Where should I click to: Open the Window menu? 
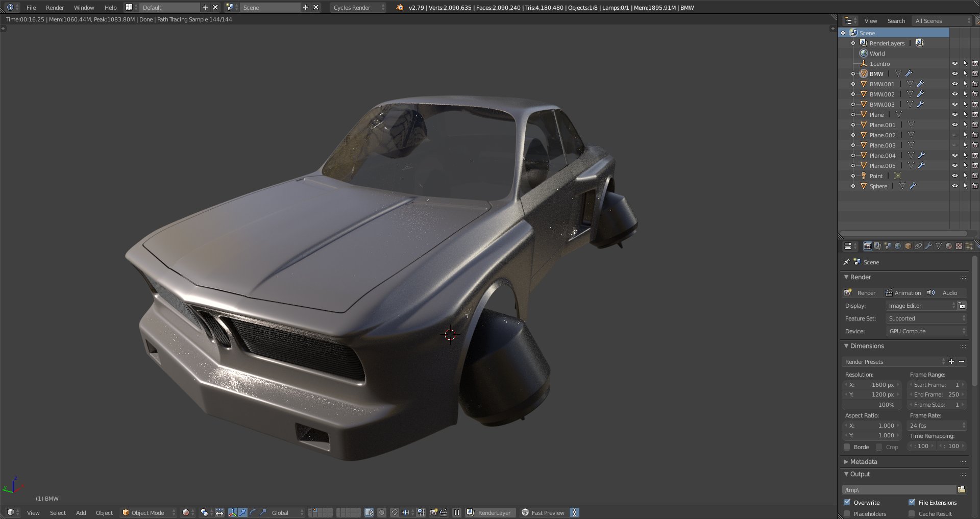tap(84, 7)
